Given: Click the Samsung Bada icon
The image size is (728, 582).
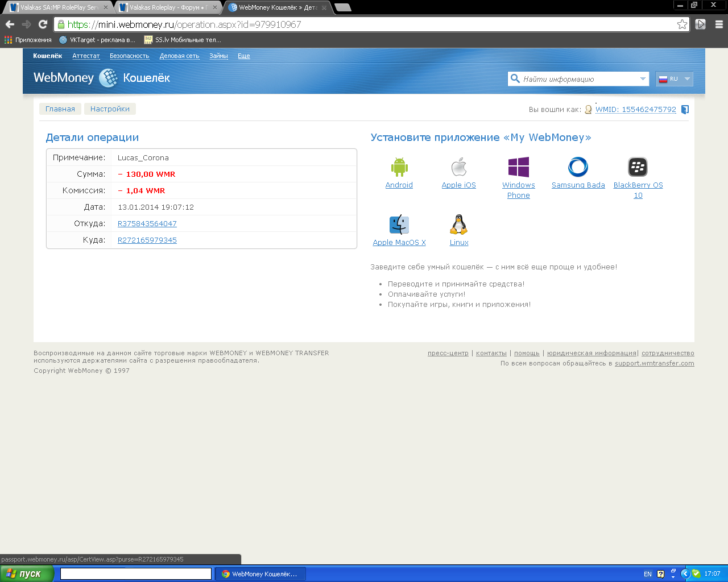Looking at the screenshot, I should click(578, 167).
